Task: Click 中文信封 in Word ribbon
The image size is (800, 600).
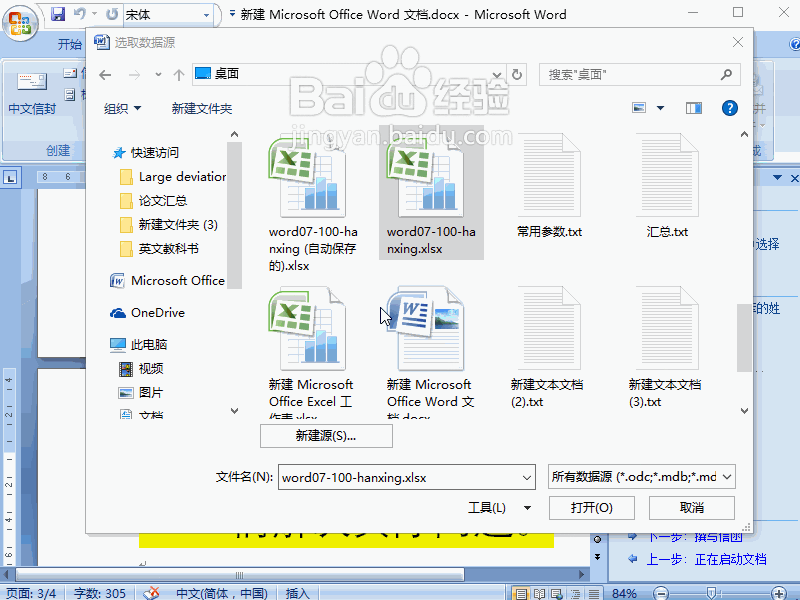Action: [32, 93]
